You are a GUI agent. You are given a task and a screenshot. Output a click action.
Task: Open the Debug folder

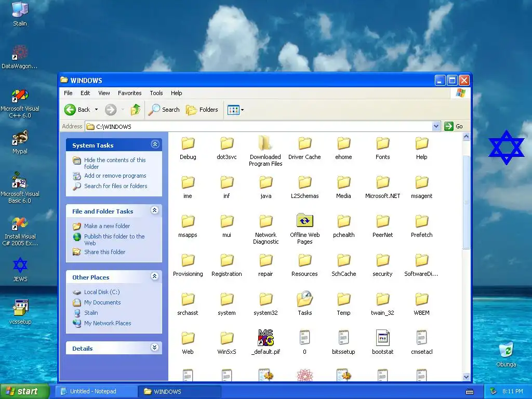click(x=188, y=148)
